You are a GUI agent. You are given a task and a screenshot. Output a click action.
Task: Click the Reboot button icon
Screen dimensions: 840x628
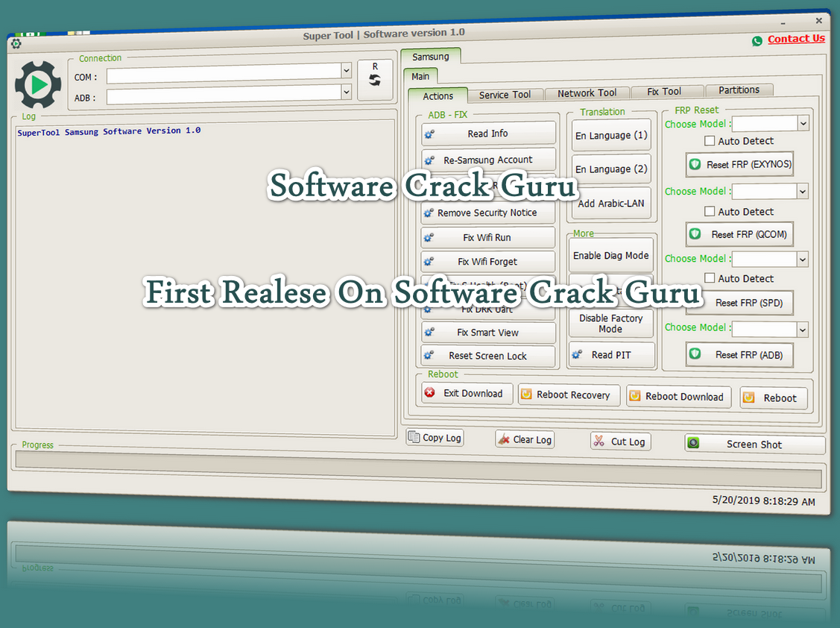coord(749,398)
